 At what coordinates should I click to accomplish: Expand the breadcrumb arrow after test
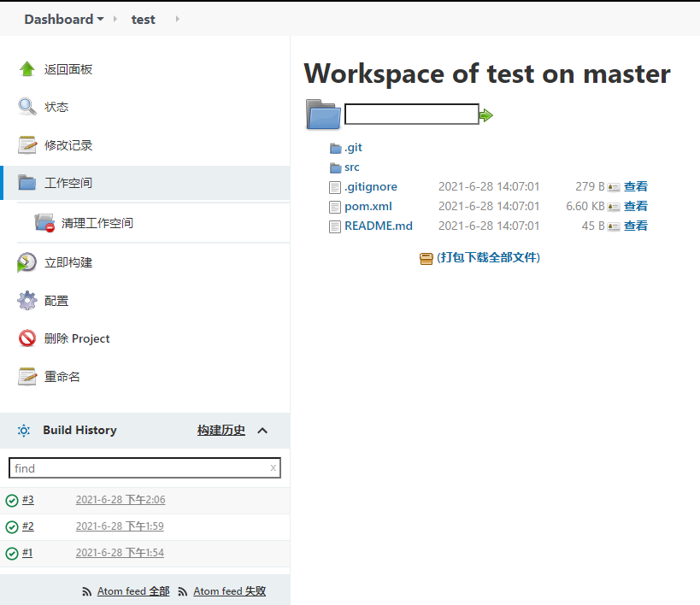click(x=177, y=19)
